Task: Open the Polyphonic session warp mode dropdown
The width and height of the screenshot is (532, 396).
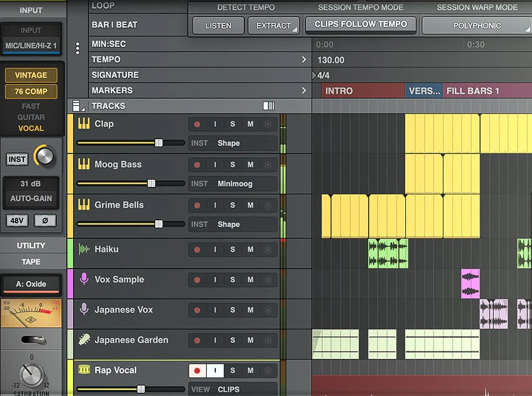Action: click(x=476, y=26)
